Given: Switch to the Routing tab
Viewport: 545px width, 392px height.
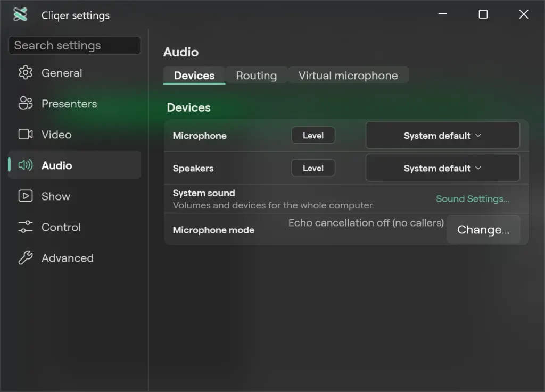Looking at the screenshot, I should pyautogui.click(x=257, y=76).
